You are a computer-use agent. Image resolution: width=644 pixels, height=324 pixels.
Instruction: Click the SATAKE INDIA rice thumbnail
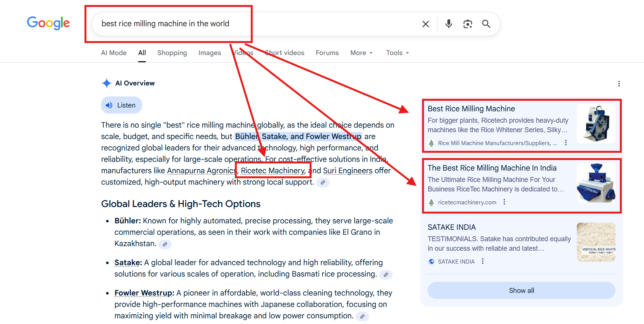pos(595,242)
